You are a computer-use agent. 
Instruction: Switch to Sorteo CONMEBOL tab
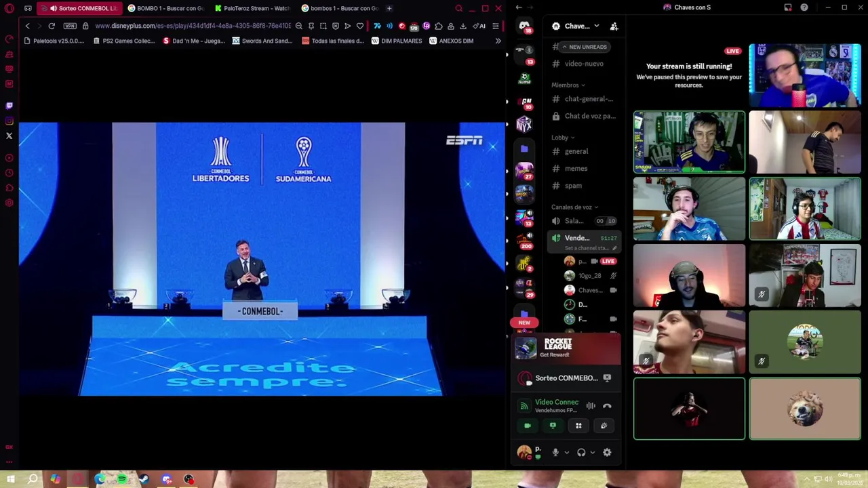coord(79,8)
